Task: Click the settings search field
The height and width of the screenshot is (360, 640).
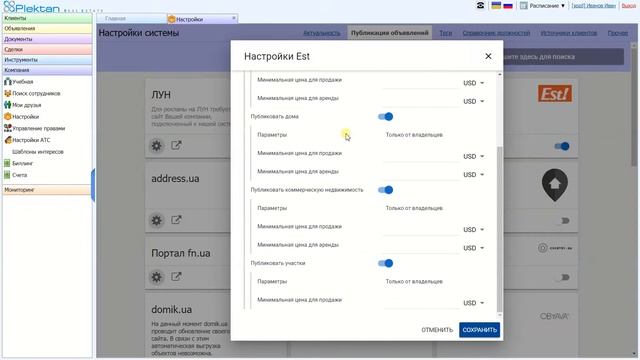Action: (x=562, y=57)
